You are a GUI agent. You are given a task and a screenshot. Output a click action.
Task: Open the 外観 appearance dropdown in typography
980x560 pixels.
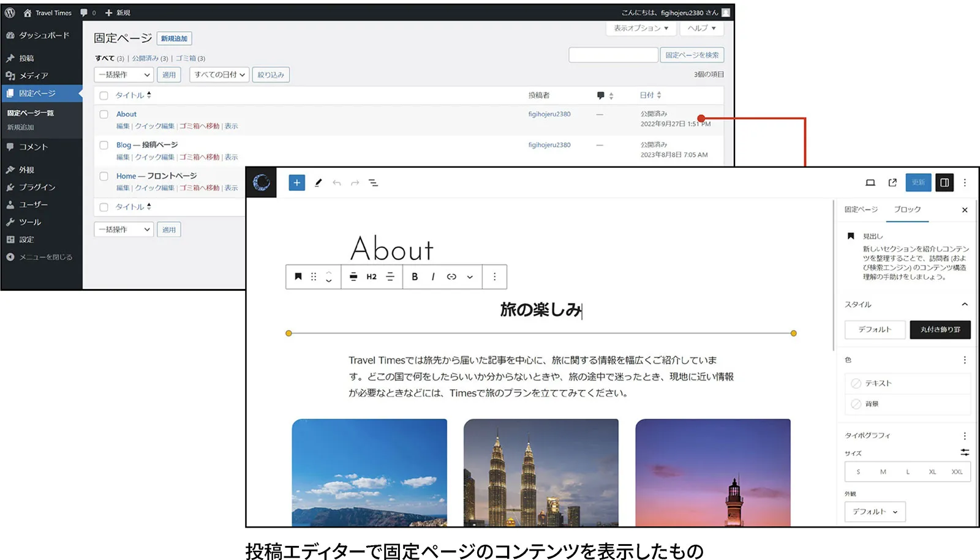pos(875,512)
